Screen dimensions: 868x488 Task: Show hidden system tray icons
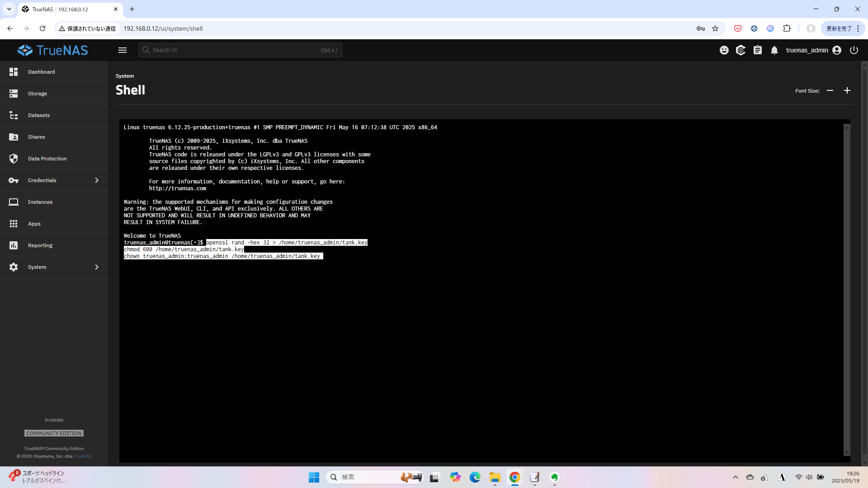pos(736,477)
